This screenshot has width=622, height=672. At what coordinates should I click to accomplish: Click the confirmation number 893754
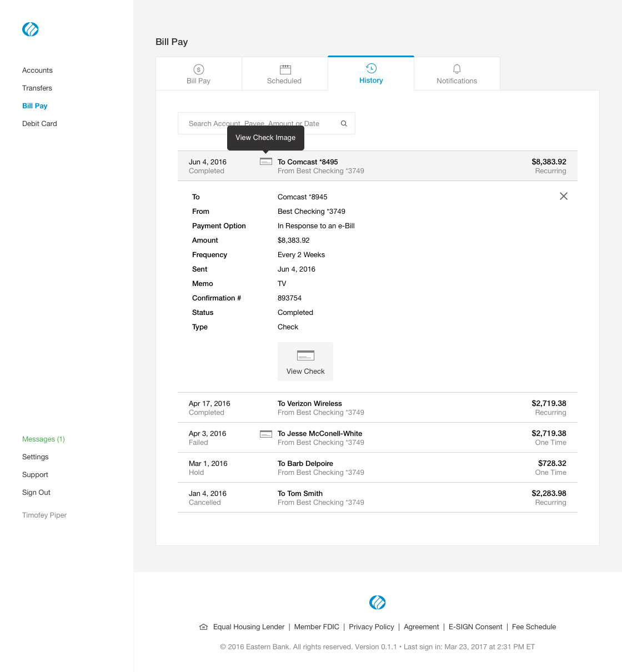pos(290,298)
